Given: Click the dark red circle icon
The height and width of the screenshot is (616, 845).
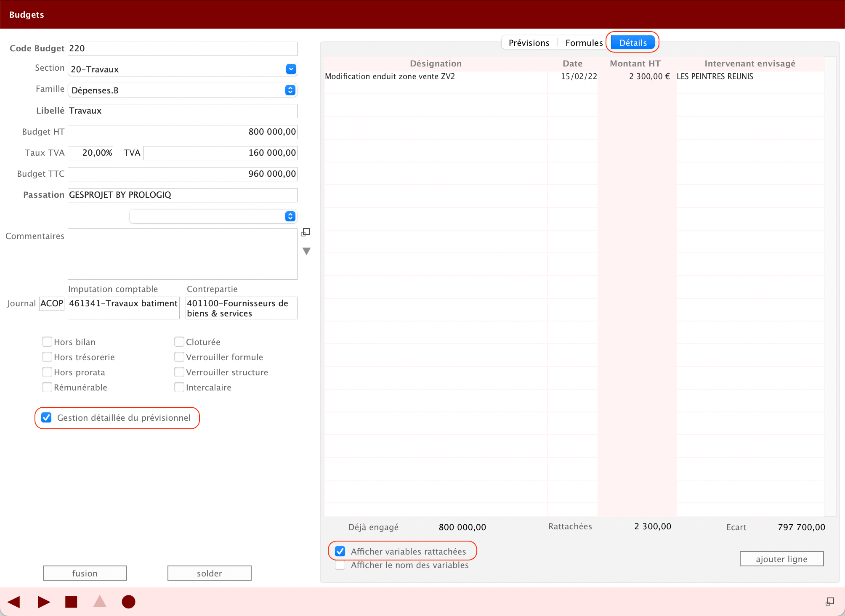Looking at the screenshot, I should (x=128, y=602).
